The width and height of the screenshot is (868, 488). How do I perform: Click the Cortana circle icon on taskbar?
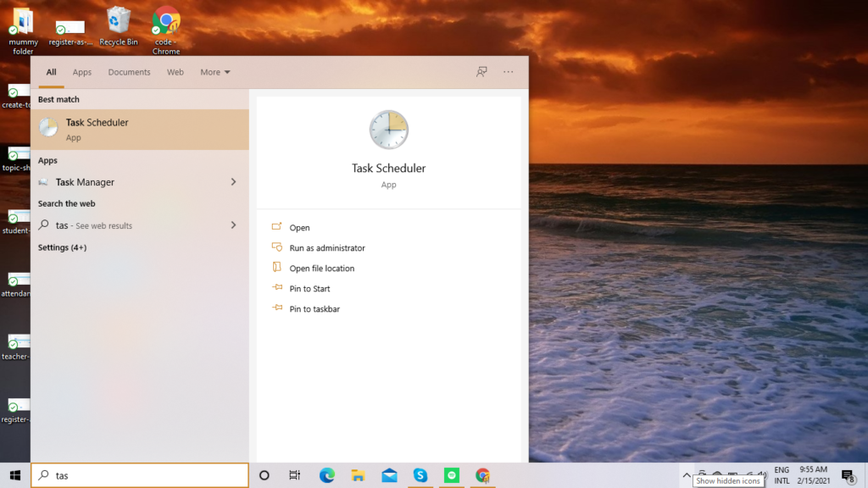(264, 475)
